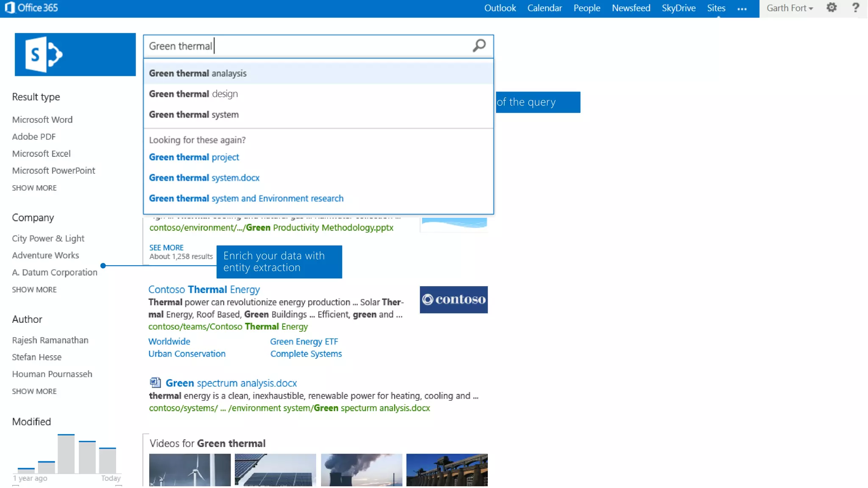Click the help question mark icon
The width and height of the screenshot is (868, 488).
pyautogui.click(x=855, y=8)
